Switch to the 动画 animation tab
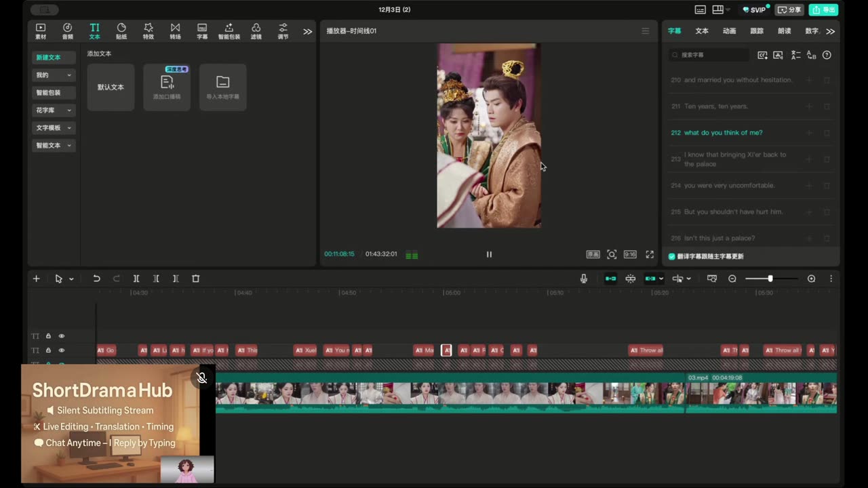This screenshot has height=488, width=868. click(x=729, y=31)
